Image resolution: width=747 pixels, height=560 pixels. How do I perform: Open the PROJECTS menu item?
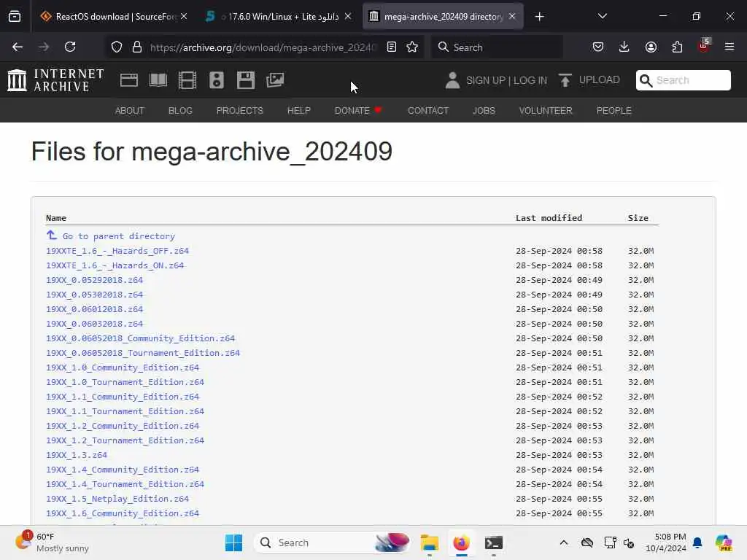click(x=239, y=111)
